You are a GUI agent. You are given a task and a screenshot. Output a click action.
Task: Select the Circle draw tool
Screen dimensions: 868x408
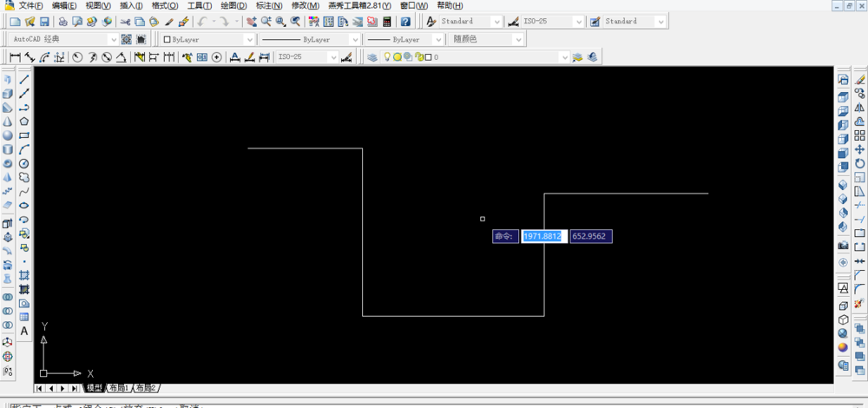tap(24, 163)
